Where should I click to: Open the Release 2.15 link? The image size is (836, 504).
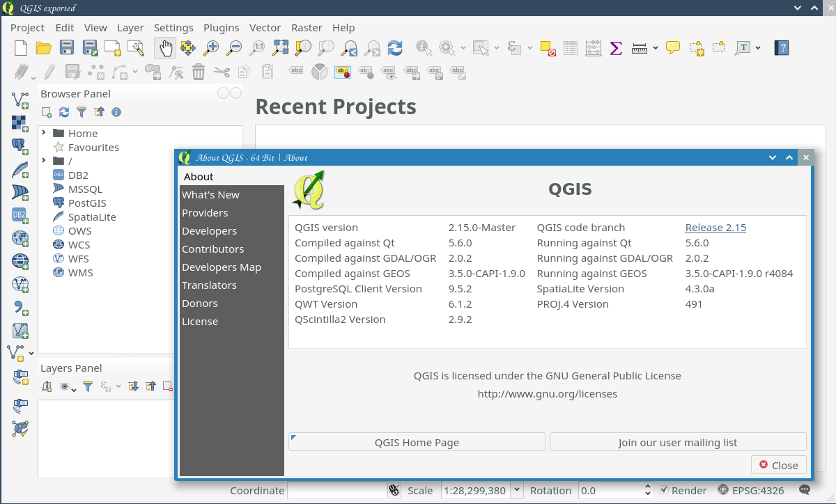715,228
